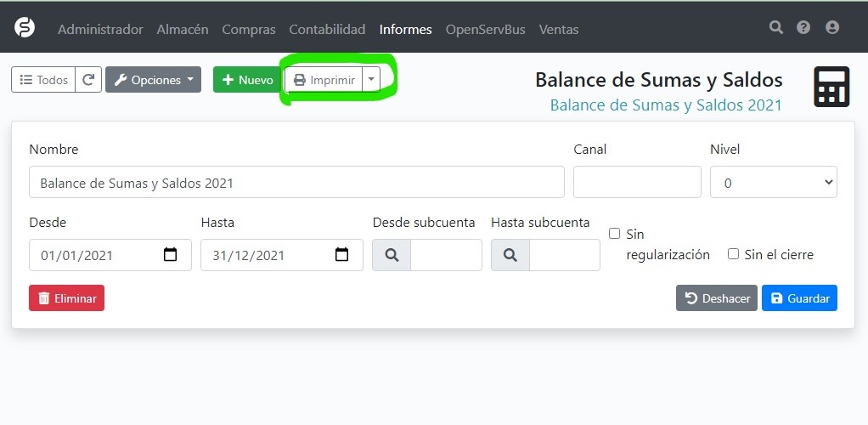
Task: Click the red Eliminar button
Action: pyautogui.click(x=66, y=298)
